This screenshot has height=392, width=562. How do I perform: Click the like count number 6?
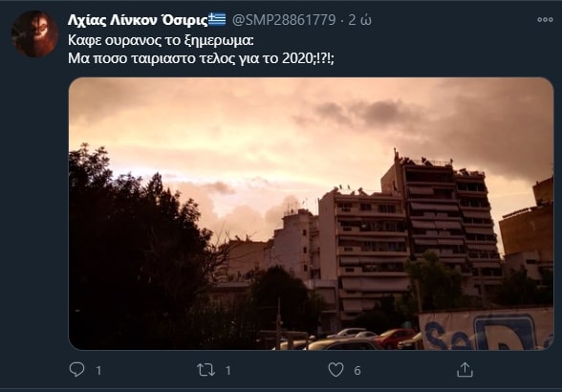coord(357,370)
